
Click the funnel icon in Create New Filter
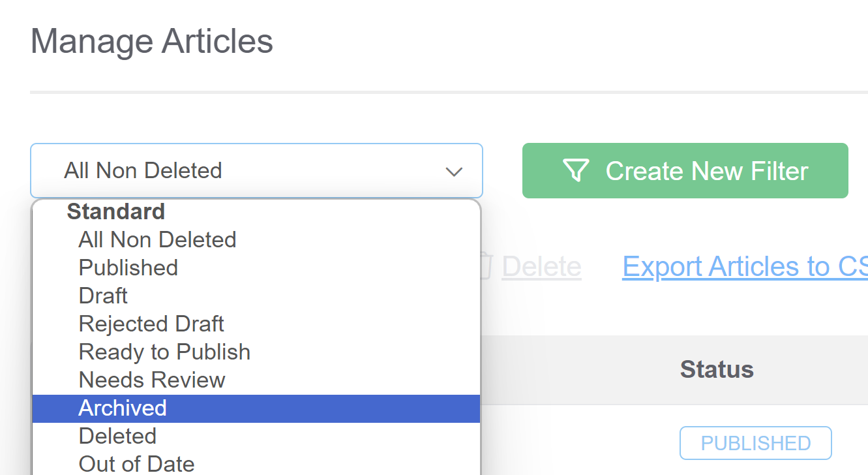click(x=576, y=170)
